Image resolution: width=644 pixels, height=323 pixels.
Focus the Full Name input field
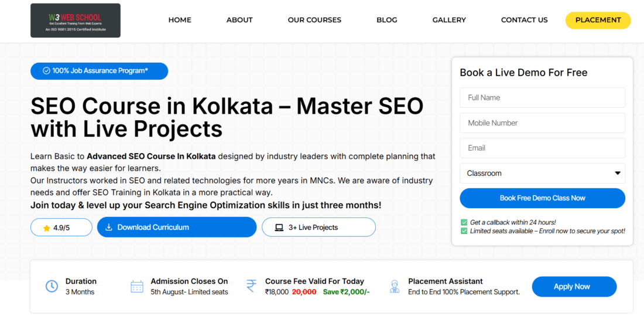(x=542, y=98)
